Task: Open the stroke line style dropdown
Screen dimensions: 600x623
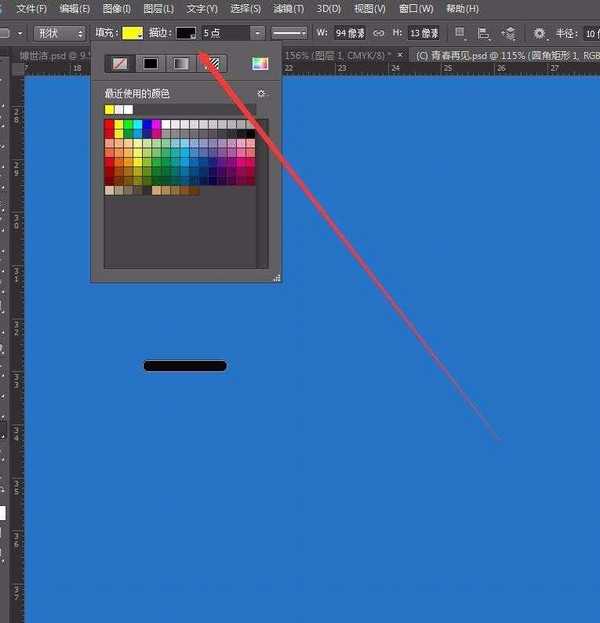Action: pyautogui.click(x=290, y=33)
